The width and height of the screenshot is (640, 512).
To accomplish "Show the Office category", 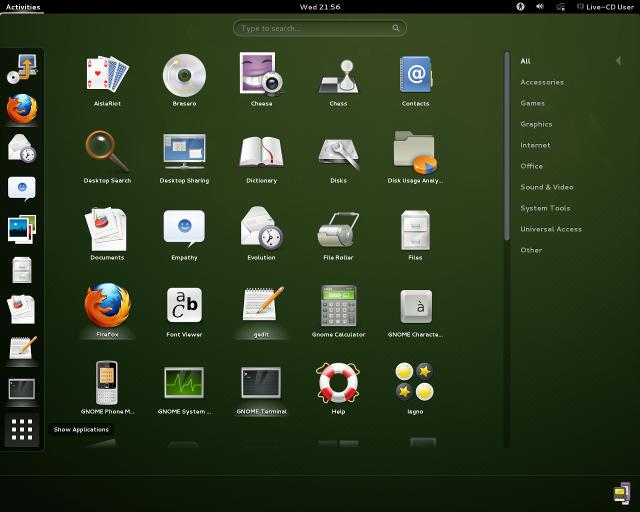I will pos(531,166).
